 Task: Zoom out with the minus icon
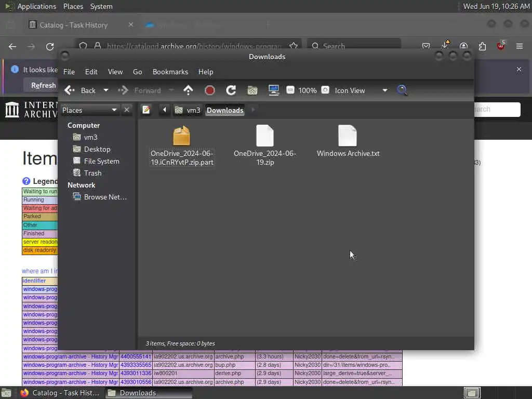(x=290, y=90)
